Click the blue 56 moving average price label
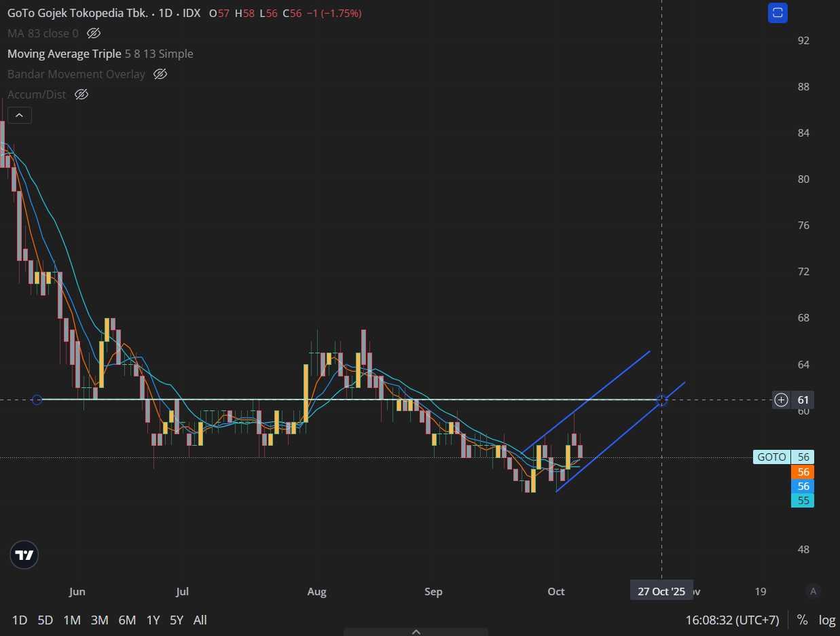Image resolution: width=840 pixels, height=636 pixels. [803, 486]
